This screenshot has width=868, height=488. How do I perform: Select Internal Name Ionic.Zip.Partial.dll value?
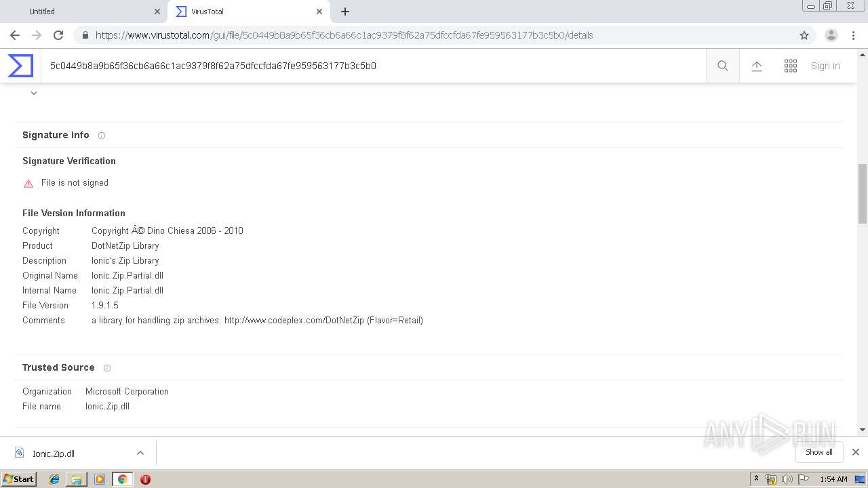click(127, 291)
